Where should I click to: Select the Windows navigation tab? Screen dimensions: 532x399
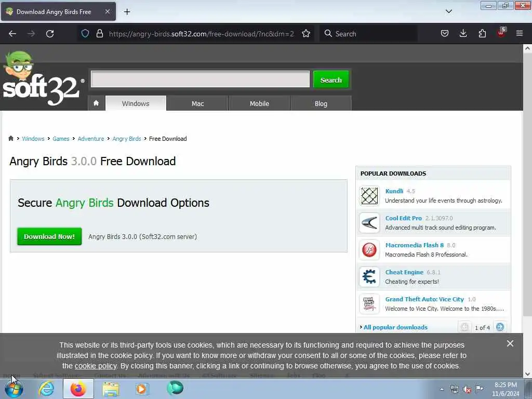[136, 103]
